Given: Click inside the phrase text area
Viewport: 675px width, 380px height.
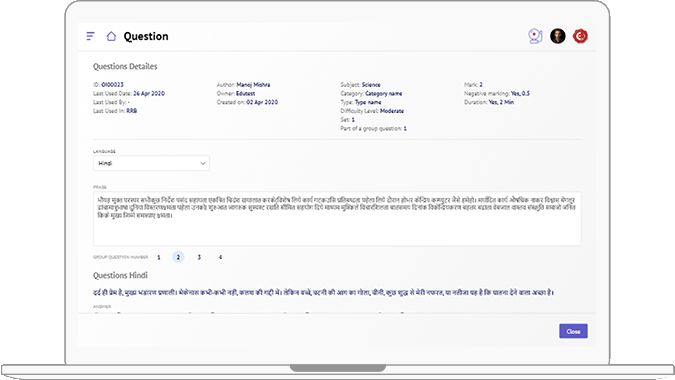Looking at the screenshot, I should pyautogui.click(x=337, y=219).
